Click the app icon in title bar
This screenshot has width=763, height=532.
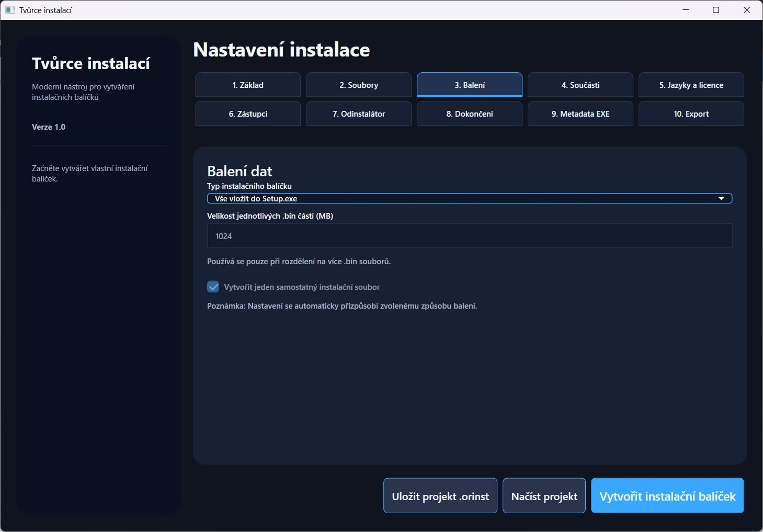coord(10,10)
